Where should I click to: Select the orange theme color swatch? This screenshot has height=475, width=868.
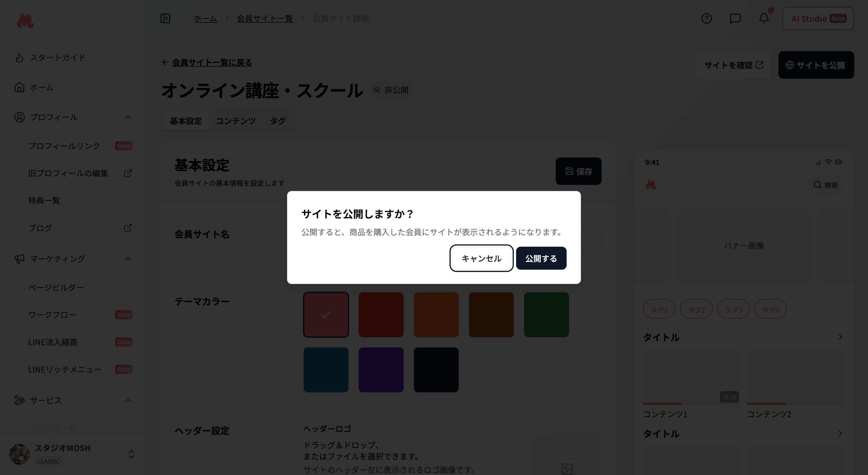[x=436, y=314]
